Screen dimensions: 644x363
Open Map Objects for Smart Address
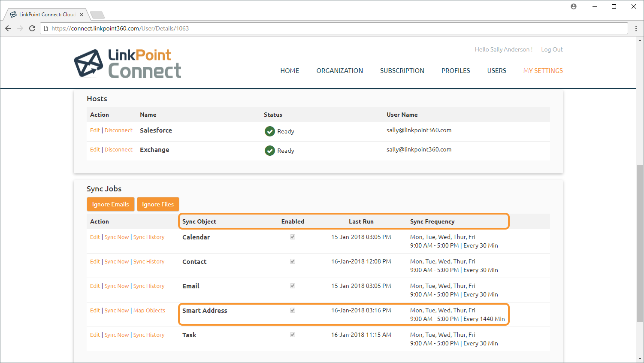[149, 310]
